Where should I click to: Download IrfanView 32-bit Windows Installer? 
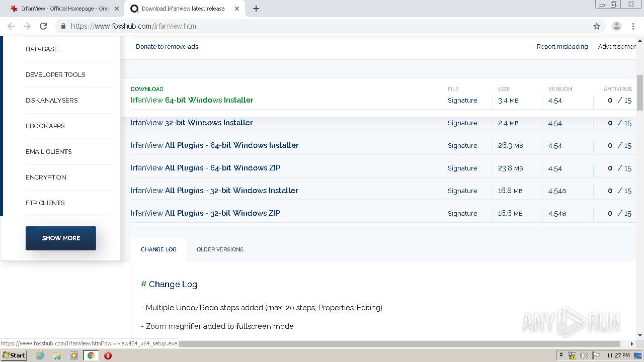[x=192, y=123]
